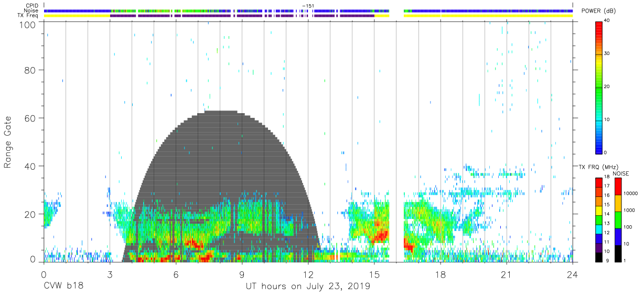Click the TX frequency legend color bar
This screenshot has height=297, width=644.
coord(599,219)
